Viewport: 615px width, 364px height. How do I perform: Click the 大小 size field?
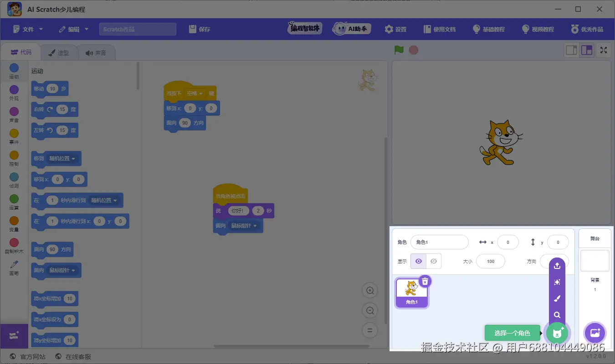pos(490,261)
